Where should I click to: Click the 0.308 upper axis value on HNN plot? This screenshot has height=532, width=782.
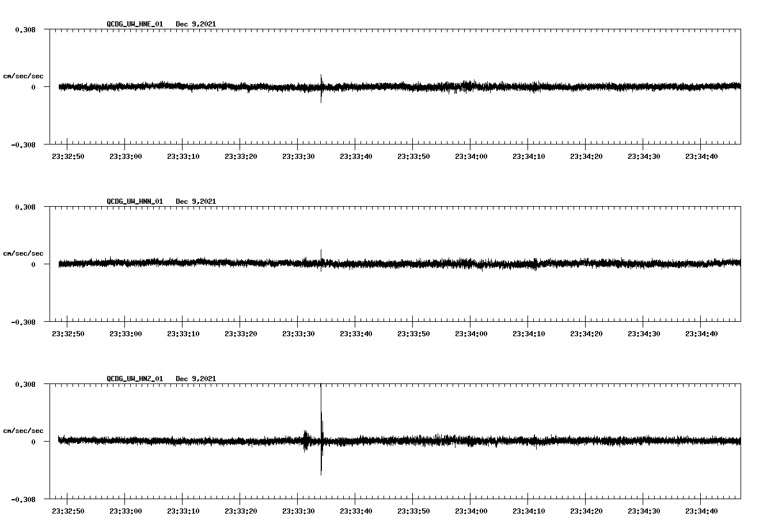(x=25, y=207)
